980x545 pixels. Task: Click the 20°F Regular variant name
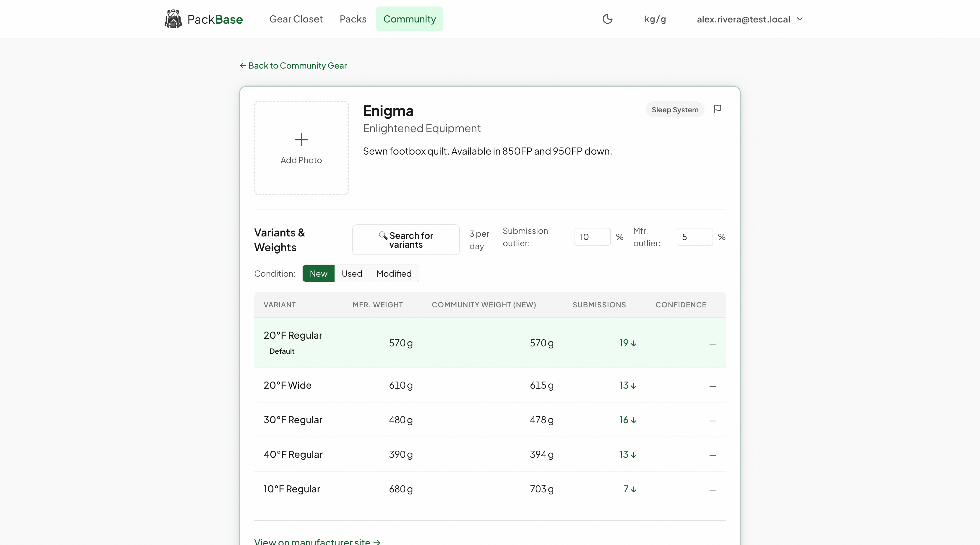tap(293, 335)
